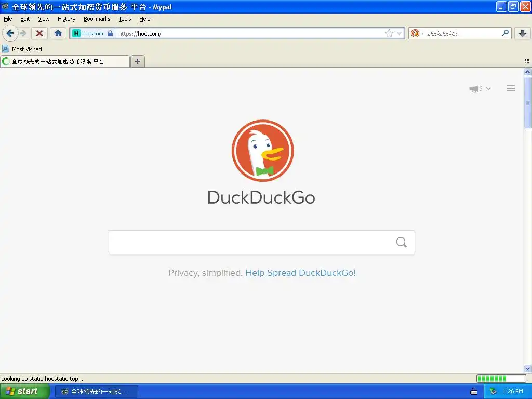This screenshot has height=399, width=532.
Task: Open the Bookmarks menu
Action: 97,19
